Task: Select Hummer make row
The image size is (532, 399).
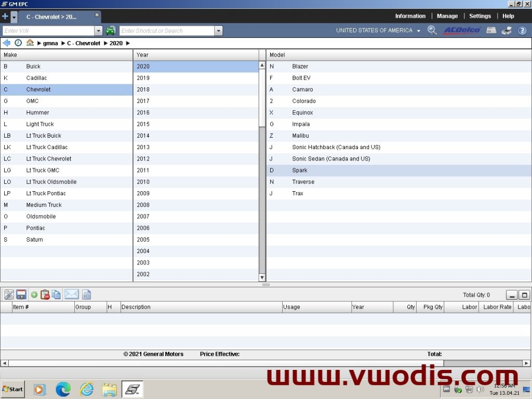Action: point(66,112)
